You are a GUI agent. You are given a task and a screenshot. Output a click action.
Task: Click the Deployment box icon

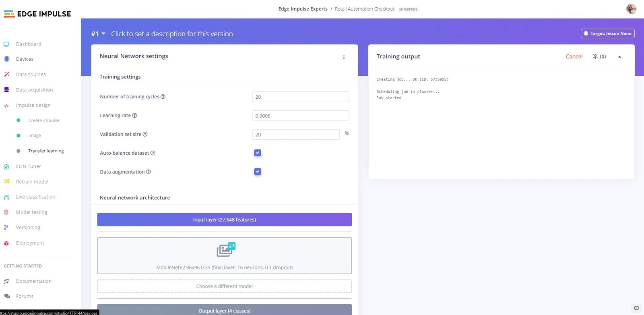point(6,243)
